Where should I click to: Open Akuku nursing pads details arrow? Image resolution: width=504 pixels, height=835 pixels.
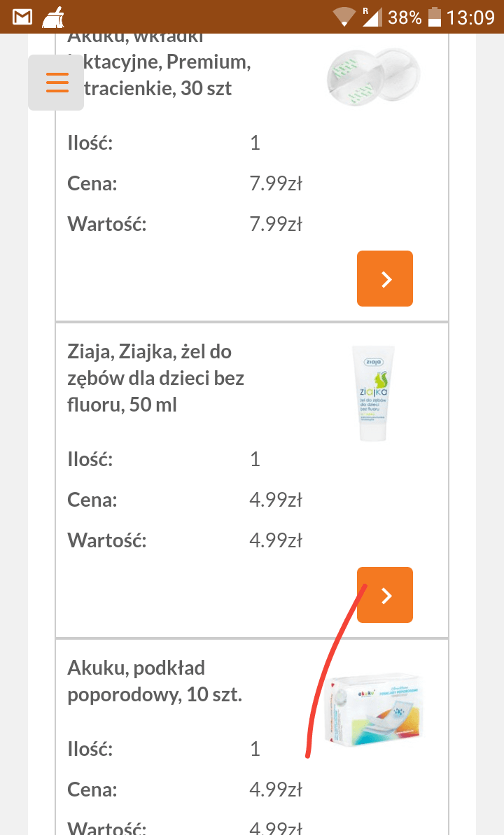384,279
